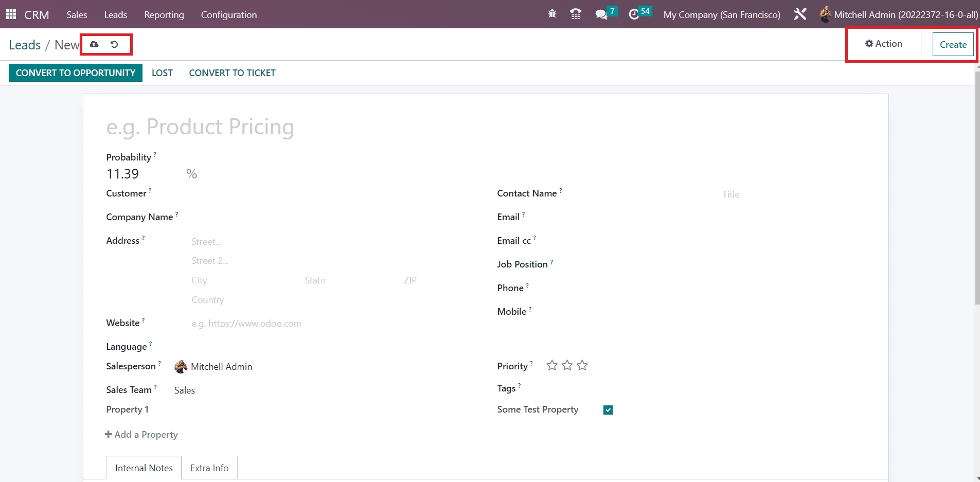
Task: Toggle the Some Test Property checkbox
Action: point(608,410)
